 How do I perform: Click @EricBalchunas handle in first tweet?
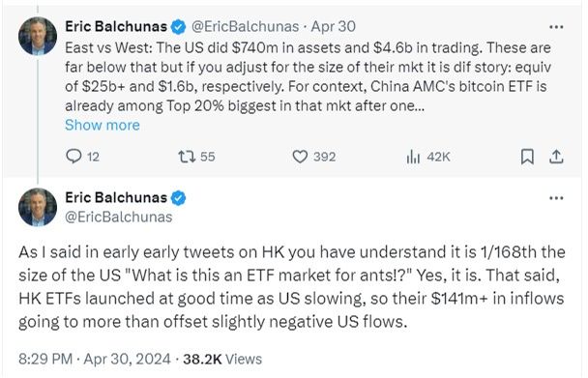[x=246, y=27]
